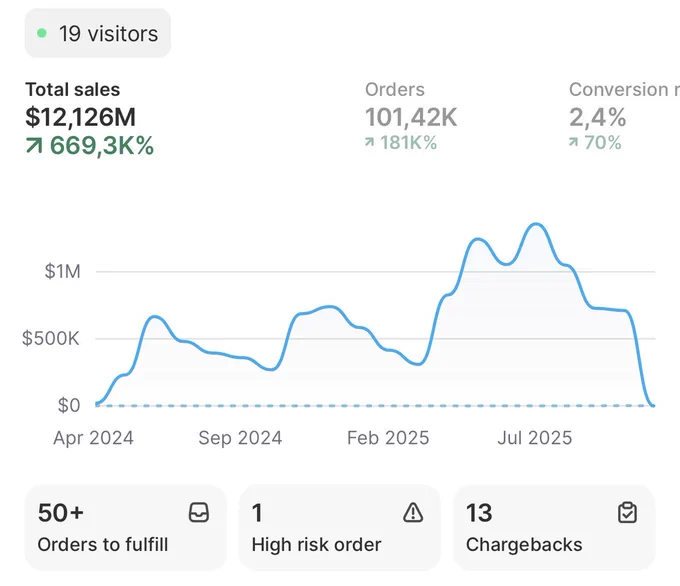Click the $12,126M total sales value
Viewport: 680px width, 586px height.
coord(81,117)
